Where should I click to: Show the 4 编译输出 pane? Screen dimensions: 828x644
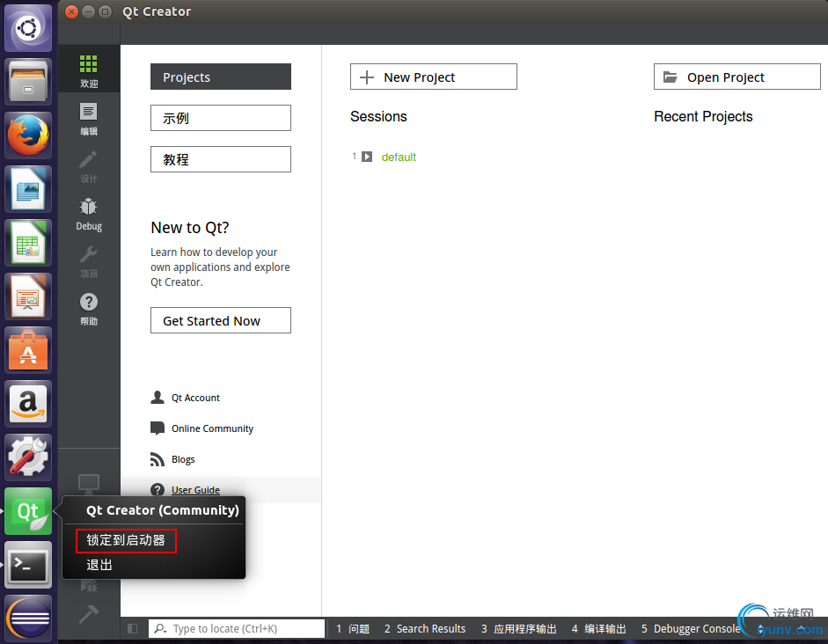[x=599, y=629]
